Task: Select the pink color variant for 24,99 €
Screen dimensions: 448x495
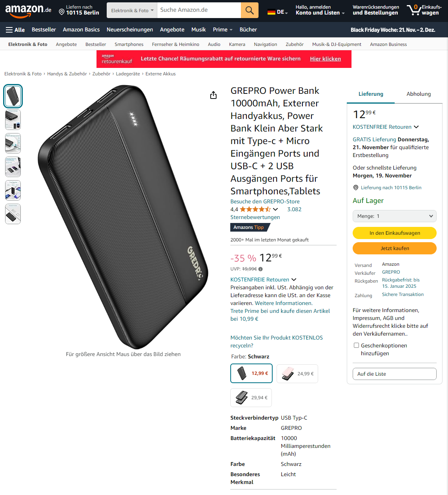Action: point(297,374)
